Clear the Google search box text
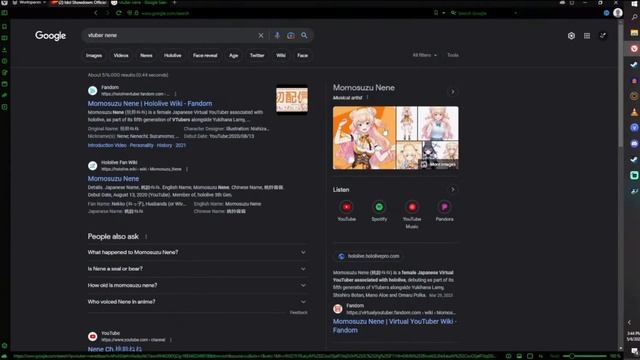 pos(261,36)
